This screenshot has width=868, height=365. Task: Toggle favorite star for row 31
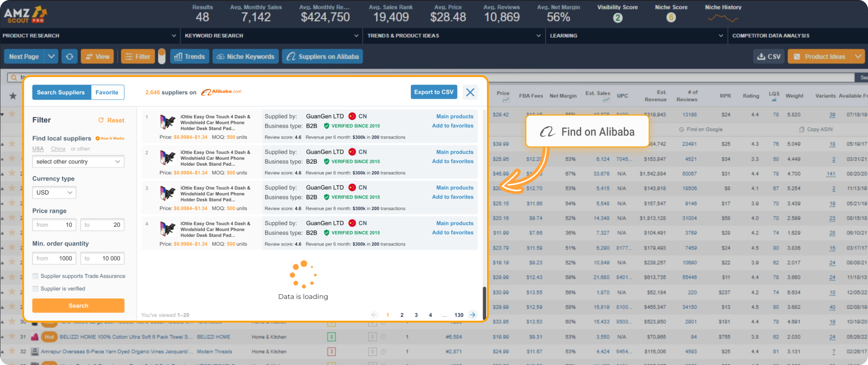point(12,337)
